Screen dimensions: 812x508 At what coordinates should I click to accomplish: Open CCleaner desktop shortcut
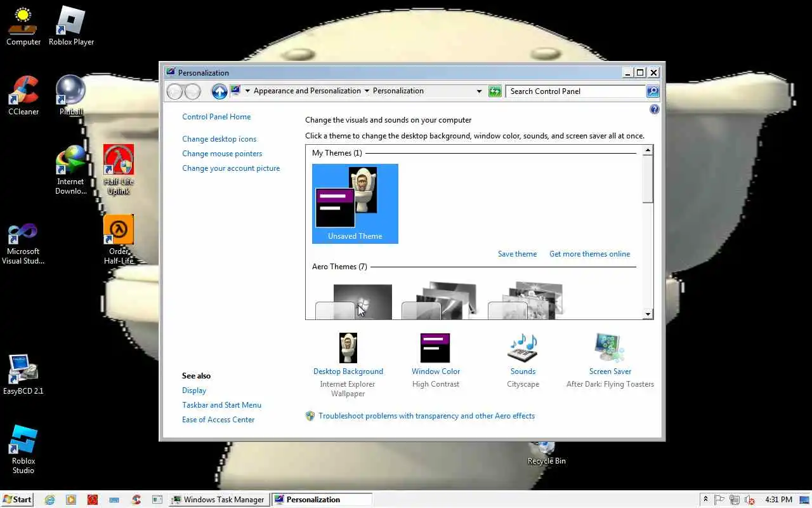tap(23, 96)
